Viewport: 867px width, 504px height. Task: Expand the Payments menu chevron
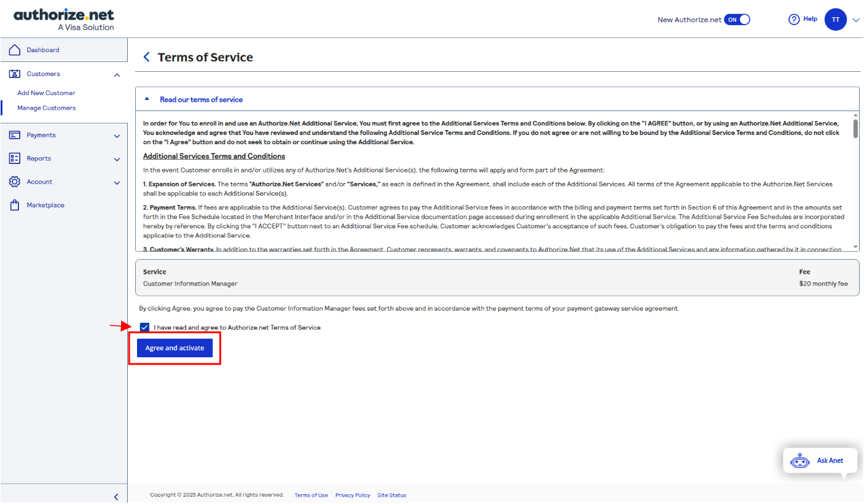(117, 136)
